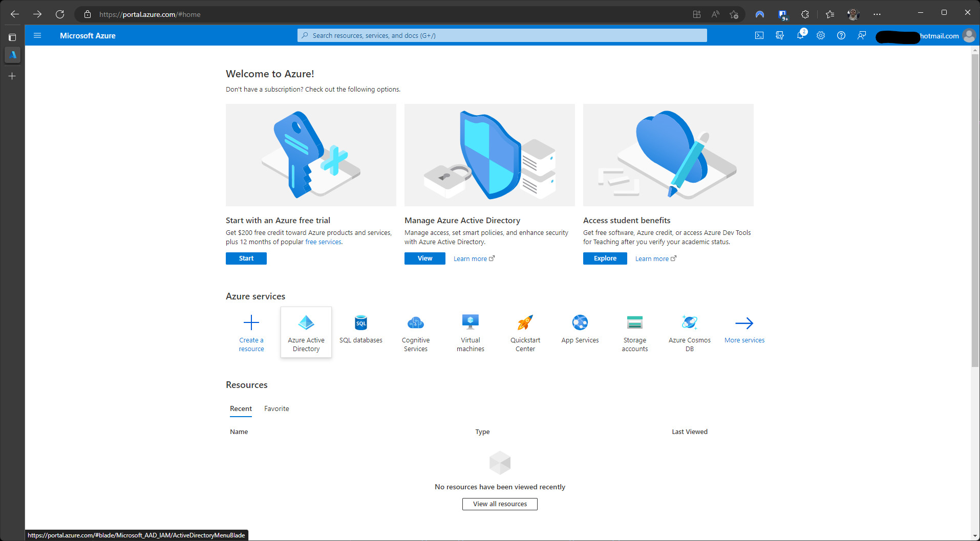Click the search resources input field
The width and height of the screenshot is (980, 541).
[502, 35]
